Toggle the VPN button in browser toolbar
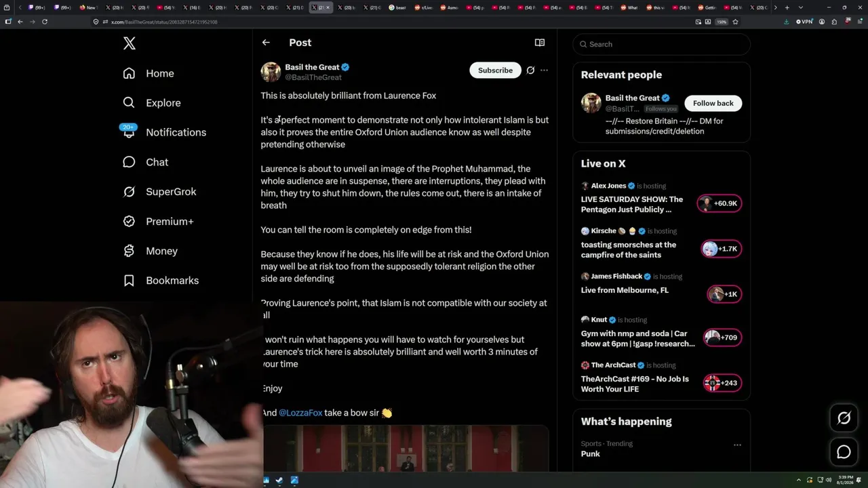The width and height of the screenshot is (868, 488). [804, 22]
